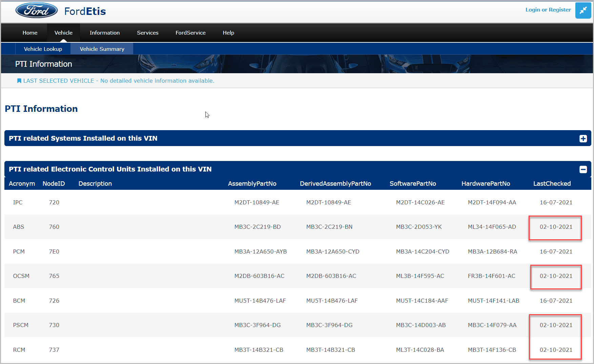Click IPC row LastChecked date 16-07-2021
Screen dimensions: 594x364
coord(556,202)
